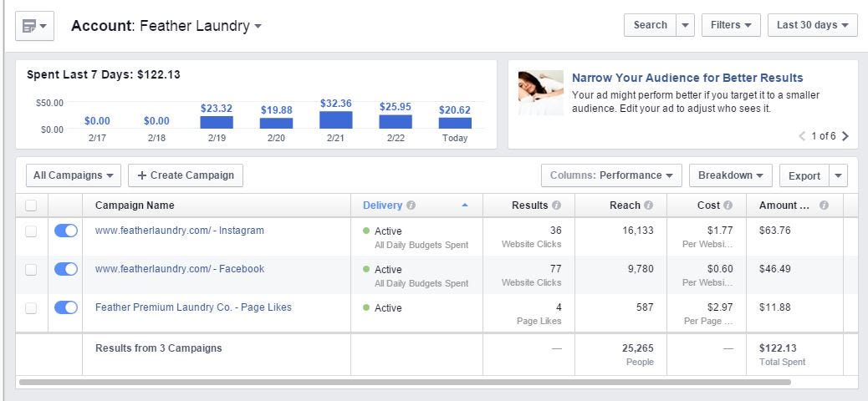Select the Instagram campaign checkbox
The width and height of the screenshot is (868, 401).
click(31, 231)
